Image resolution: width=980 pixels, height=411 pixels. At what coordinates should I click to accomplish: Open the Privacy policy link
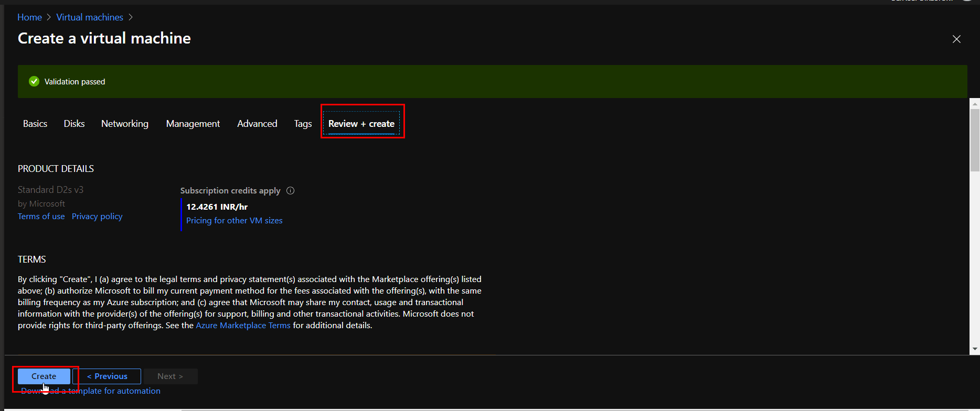click(97, 217)
